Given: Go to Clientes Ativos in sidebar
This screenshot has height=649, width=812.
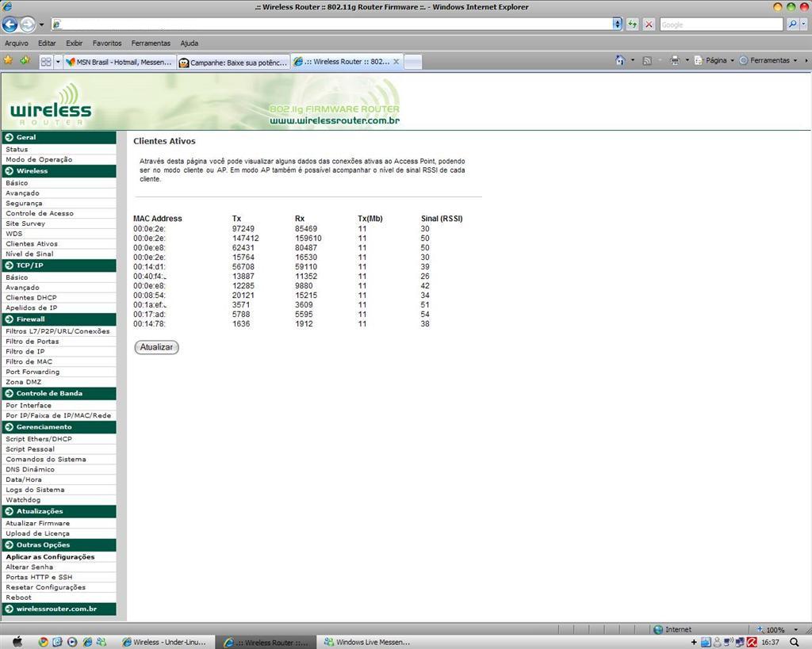Looking at the screenshot, I should click(32, 244).
